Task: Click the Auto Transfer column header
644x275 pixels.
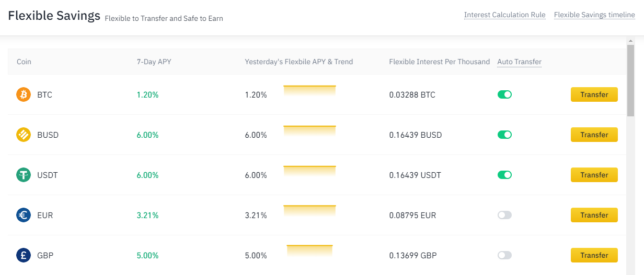Action: (519, 62)
